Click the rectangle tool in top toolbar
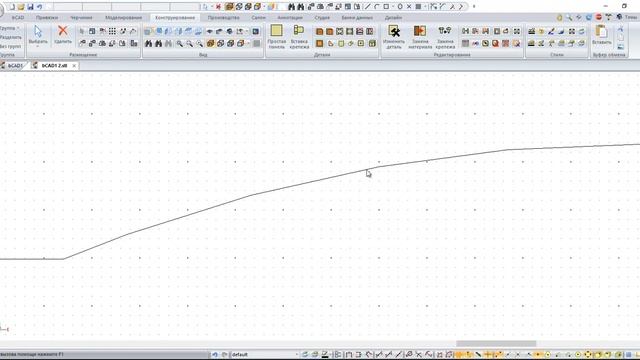640x360 pixels. click(386, 7)
